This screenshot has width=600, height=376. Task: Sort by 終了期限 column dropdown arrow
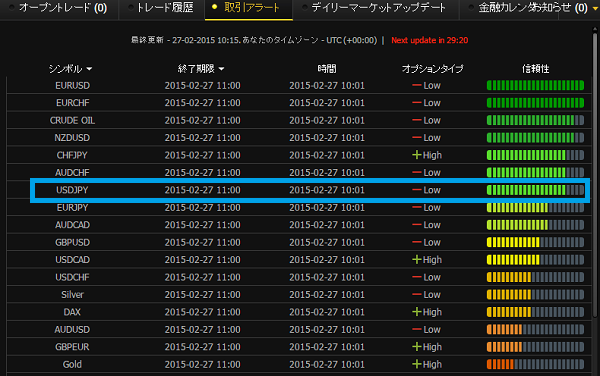[221, 69]
